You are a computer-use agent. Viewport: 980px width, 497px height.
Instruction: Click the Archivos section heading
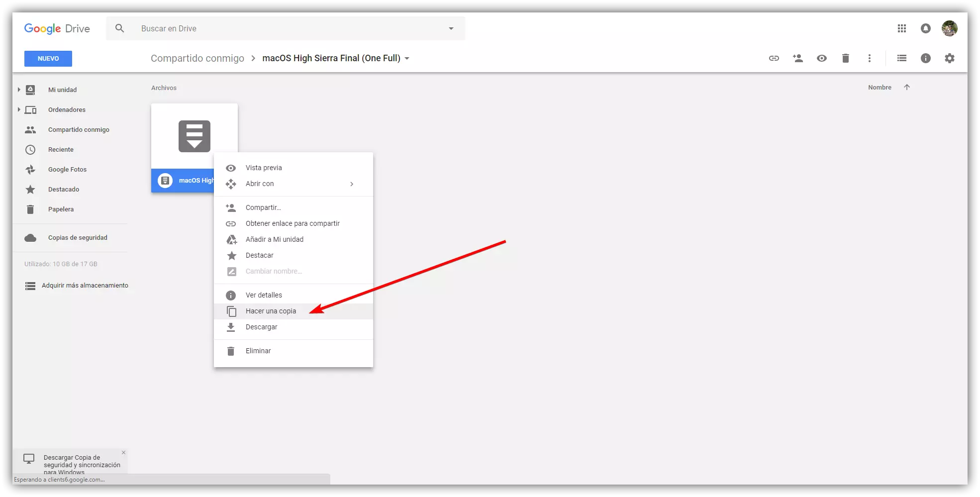point(164,88)
